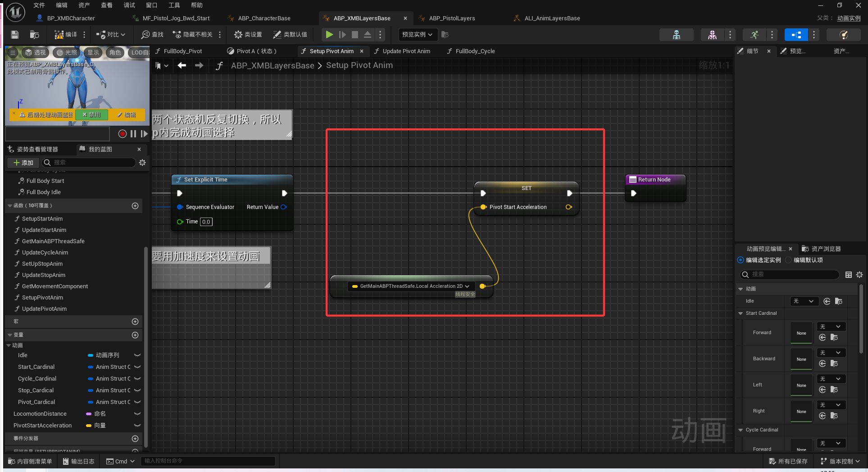Switch to skeletal mesh editing mode icon
868x472 pixels.
[x=712, y=35]
